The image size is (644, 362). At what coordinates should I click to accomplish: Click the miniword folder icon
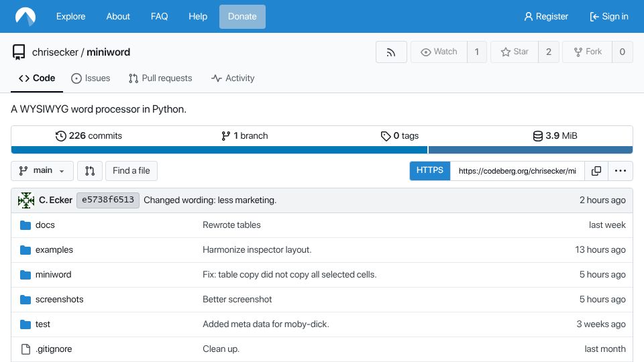coord(25,275)
